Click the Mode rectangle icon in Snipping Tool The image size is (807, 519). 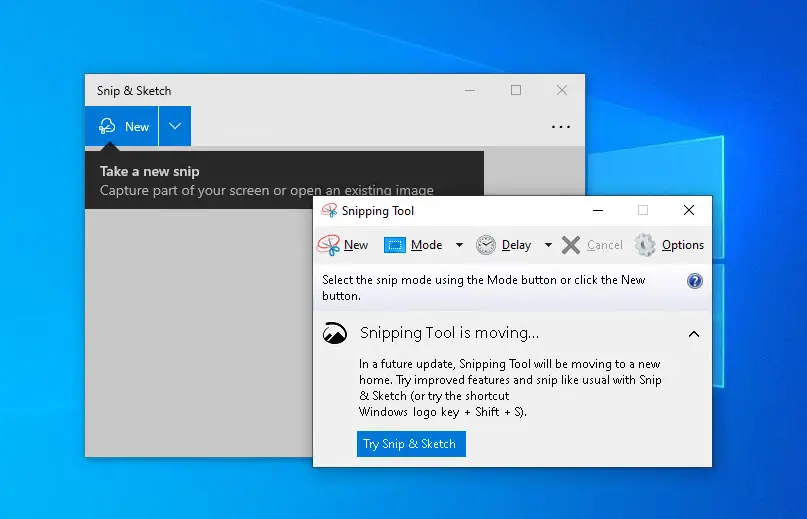pos(395,245)
